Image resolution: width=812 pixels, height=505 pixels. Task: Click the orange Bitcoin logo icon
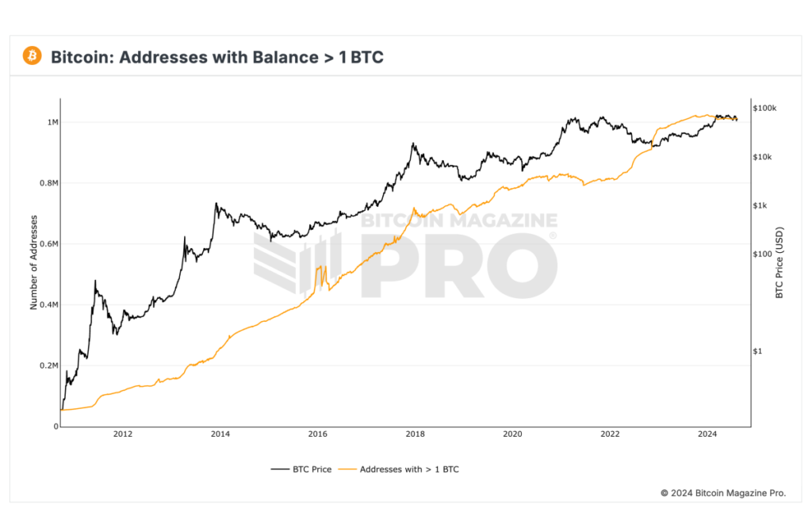(x=33, y=56)
